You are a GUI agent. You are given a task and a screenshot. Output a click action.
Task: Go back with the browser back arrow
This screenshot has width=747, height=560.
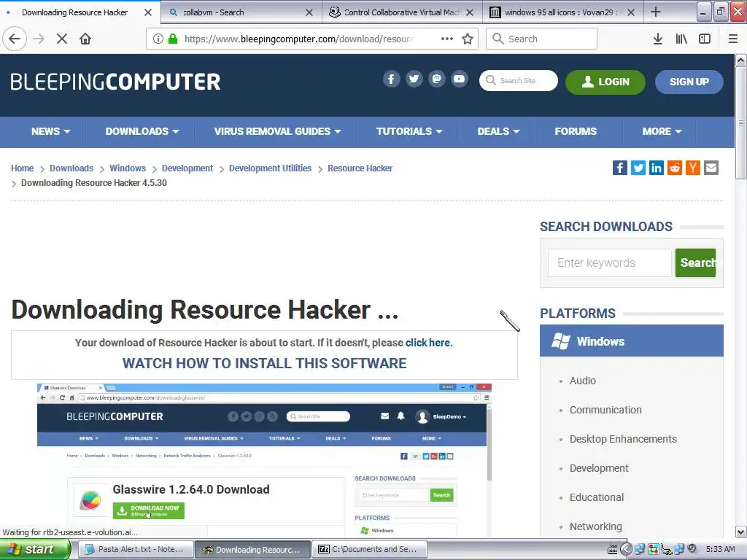tap(15, 39)
